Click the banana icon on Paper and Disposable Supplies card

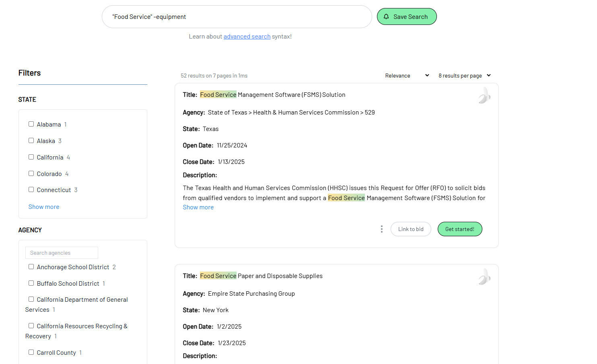point(484,277)
